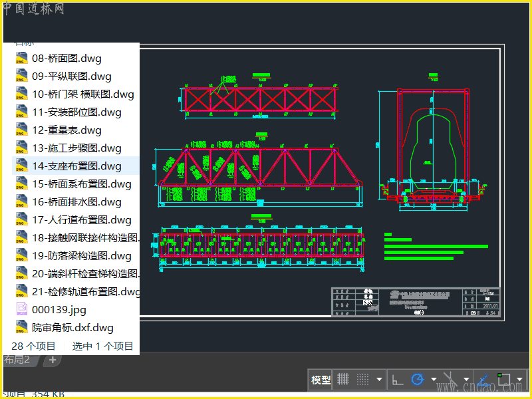Click the 模型 model space button
Viewport: 532px width, 399px height.
tap(321, 380)
